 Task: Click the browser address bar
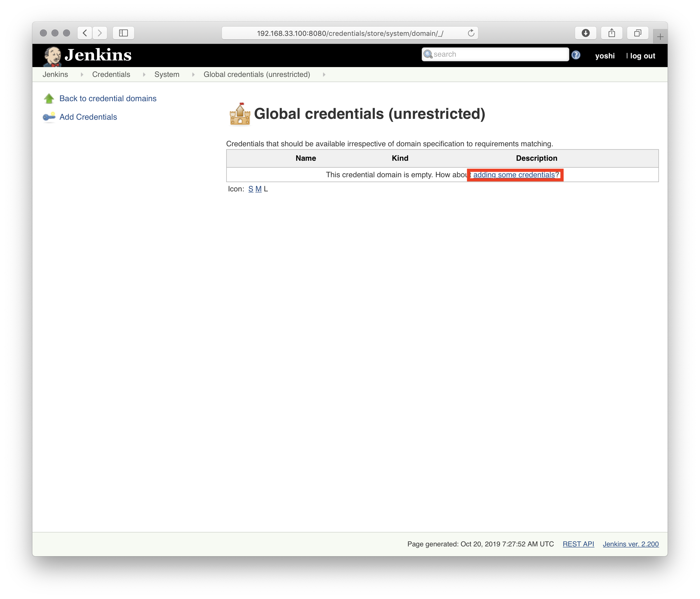[x=350, y=33]
